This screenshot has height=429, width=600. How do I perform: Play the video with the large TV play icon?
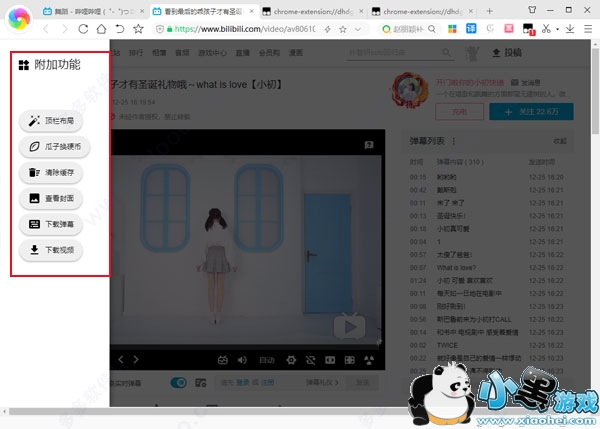pos(349,326)
